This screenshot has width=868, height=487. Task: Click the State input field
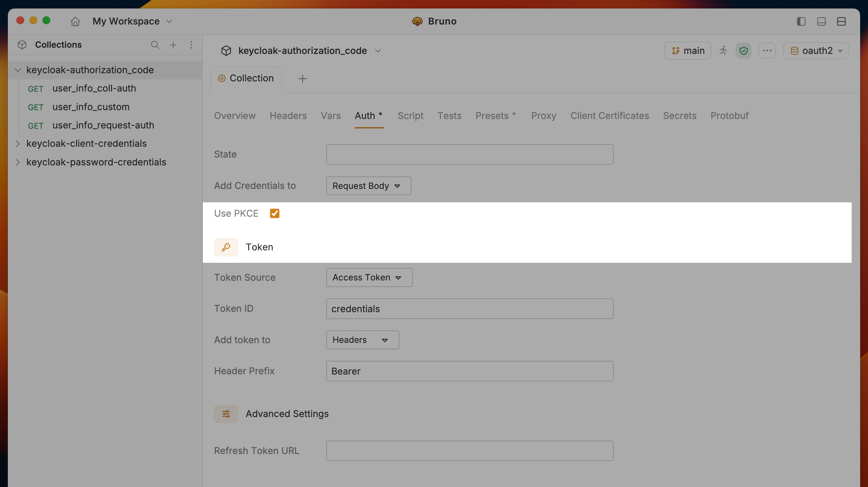tap(470, 155)
